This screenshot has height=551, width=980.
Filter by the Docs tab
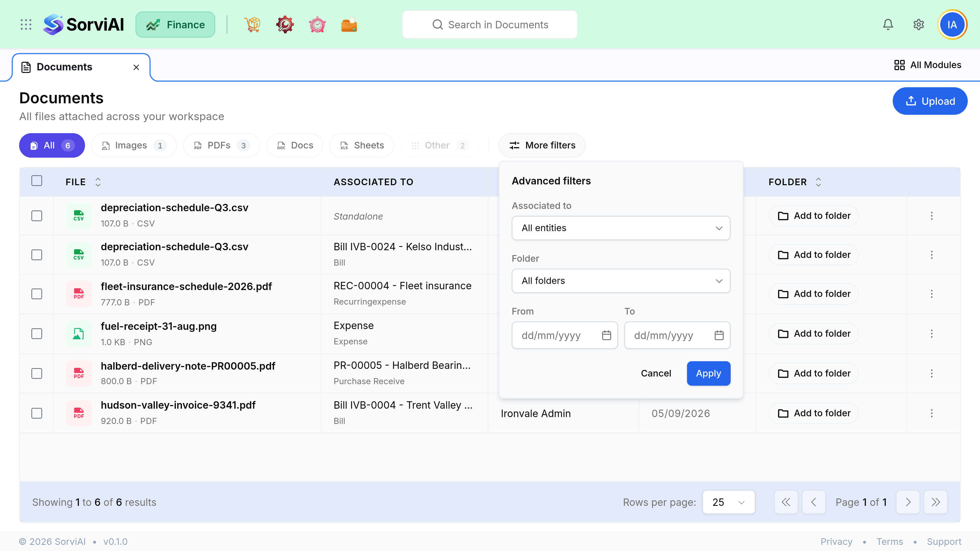point(295,145)
